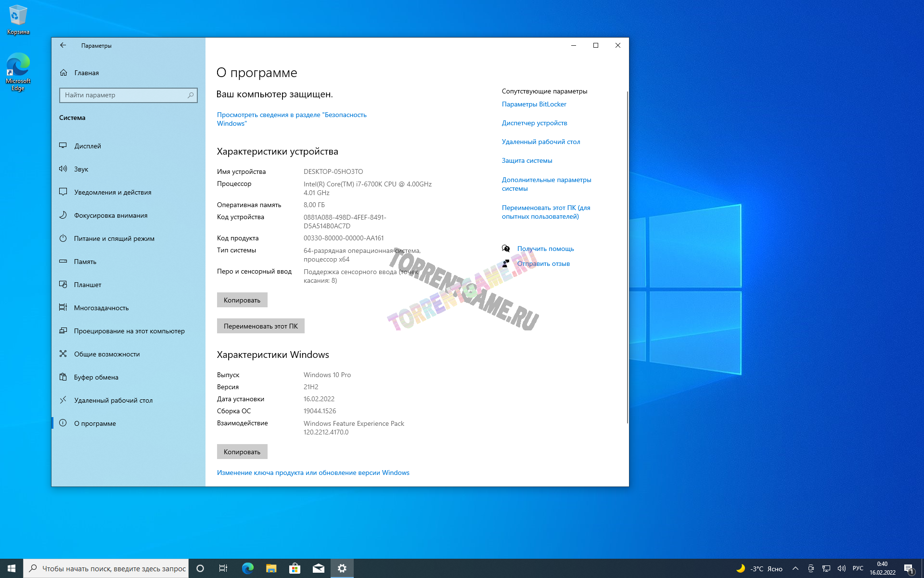Click the Settings window vertical scrollbar
The width and height of the screenshot is (924, 578).
(x=627, y=255)
